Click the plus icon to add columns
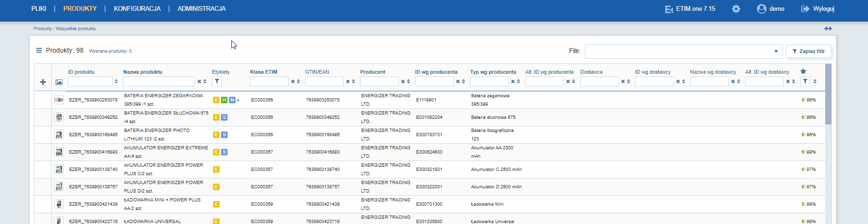The image size is (868, 224). pyautogui.click(x=43, y=82)
